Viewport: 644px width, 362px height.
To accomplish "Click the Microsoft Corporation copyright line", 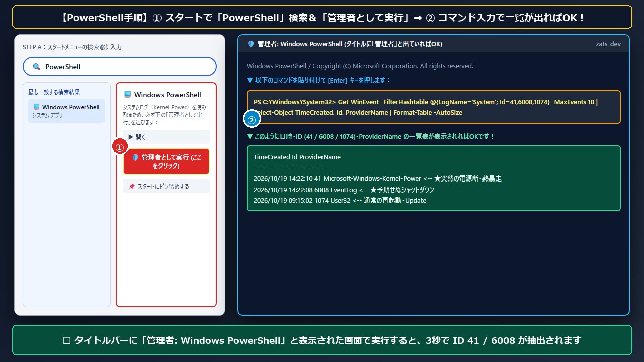I will tap(360, 66).
